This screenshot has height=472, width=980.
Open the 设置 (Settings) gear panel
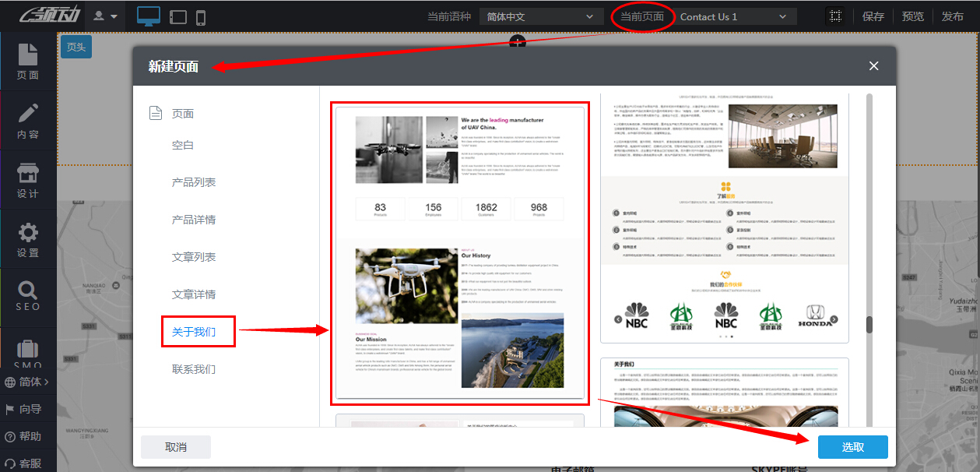28,240
